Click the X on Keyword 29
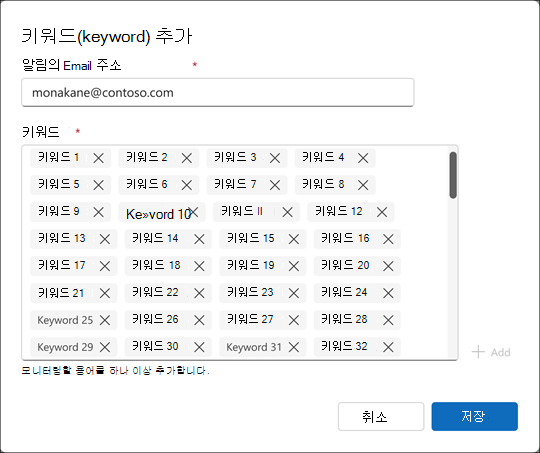 click(x=105, y=347)
